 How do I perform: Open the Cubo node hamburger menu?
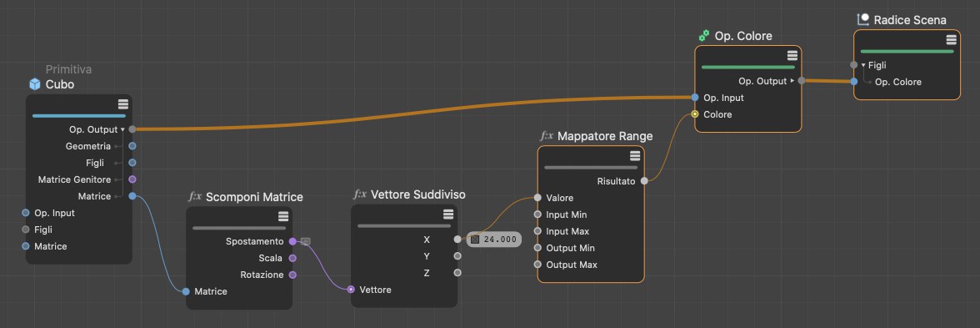coord(123,104)
